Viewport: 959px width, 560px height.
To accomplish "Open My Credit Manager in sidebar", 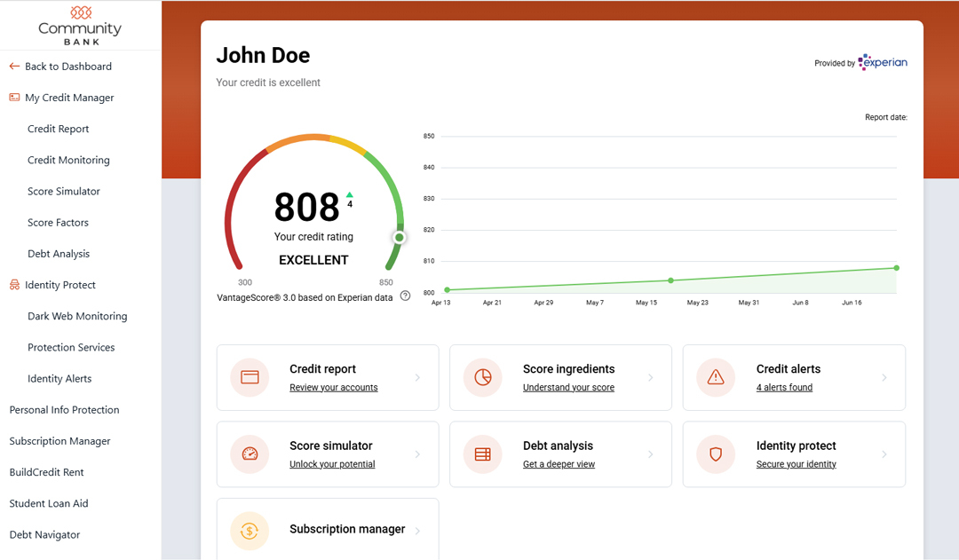I will 69,98.
